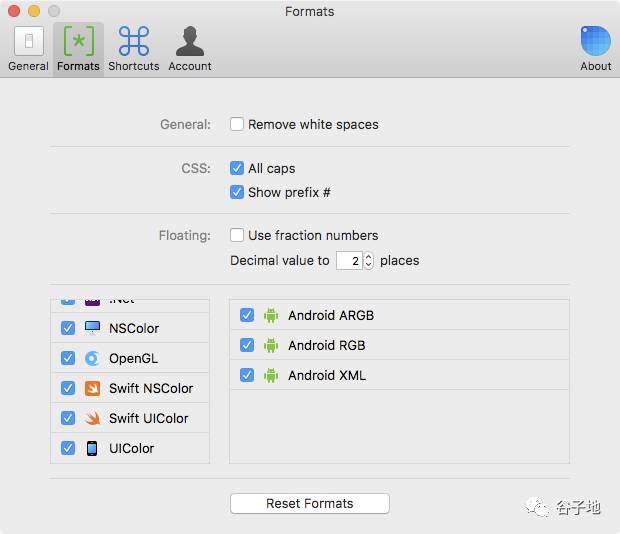The image size is (620, 534).
Task: Open the Shortcuts preferences command icon
Action: point(134,41)
